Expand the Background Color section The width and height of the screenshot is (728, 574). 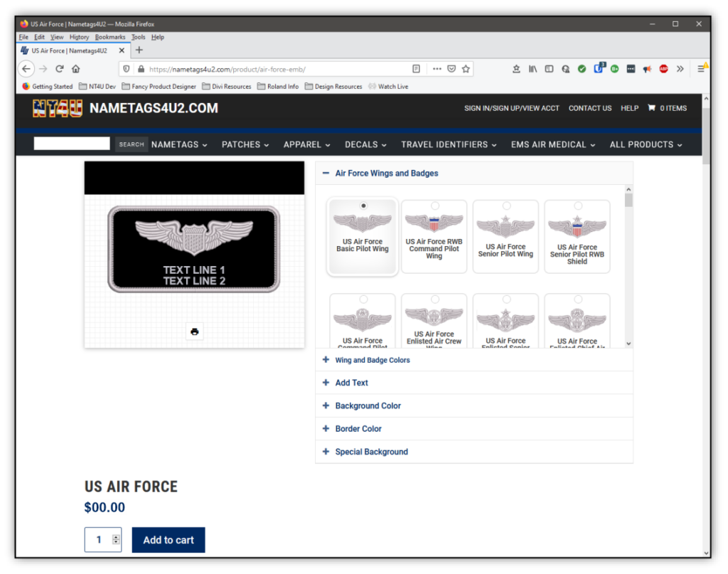(x=368, y=405)
